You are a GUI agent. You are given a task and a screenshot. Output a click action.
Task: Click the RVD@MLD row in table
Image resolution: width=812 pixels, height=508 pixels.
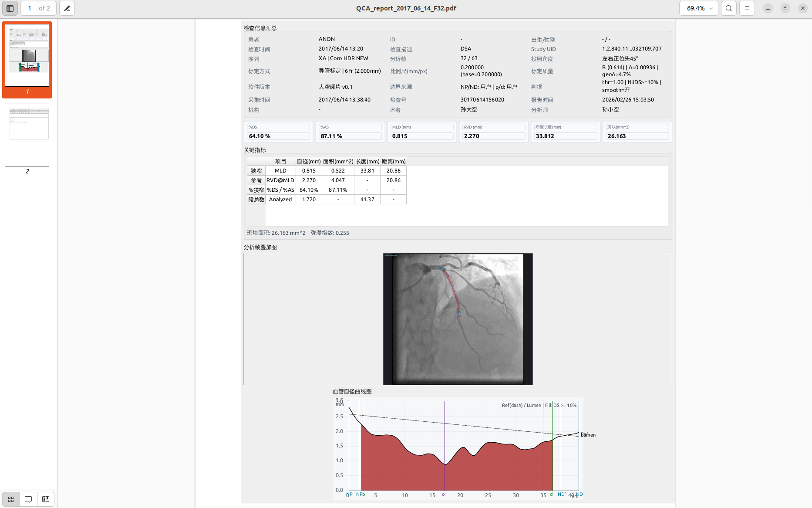coord(280,180)
